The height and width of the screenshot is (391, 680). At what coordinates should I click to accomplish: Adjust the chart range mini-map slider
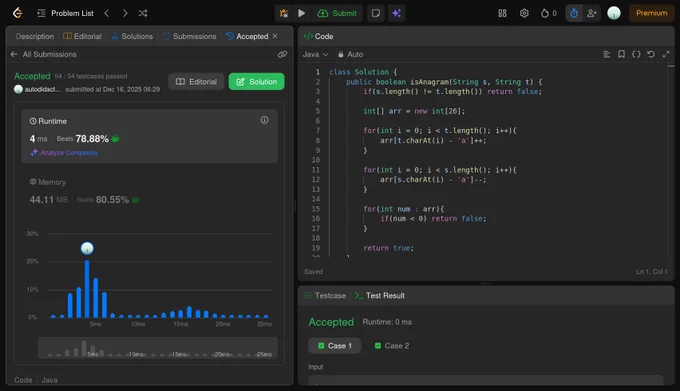coord(158,348)
